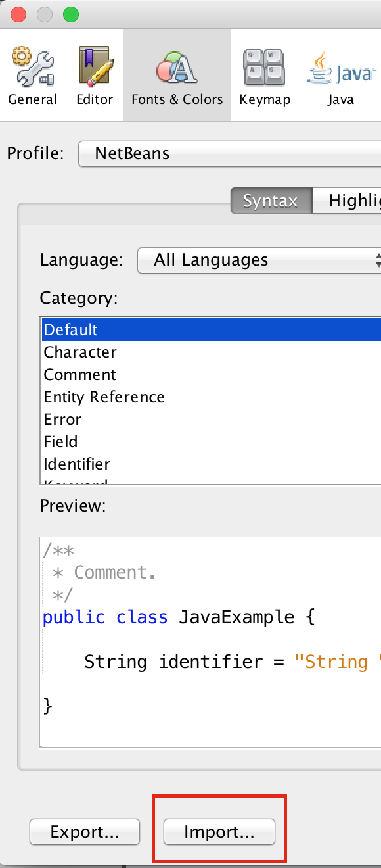Switch to the Syntax tab

pos(271,201)
